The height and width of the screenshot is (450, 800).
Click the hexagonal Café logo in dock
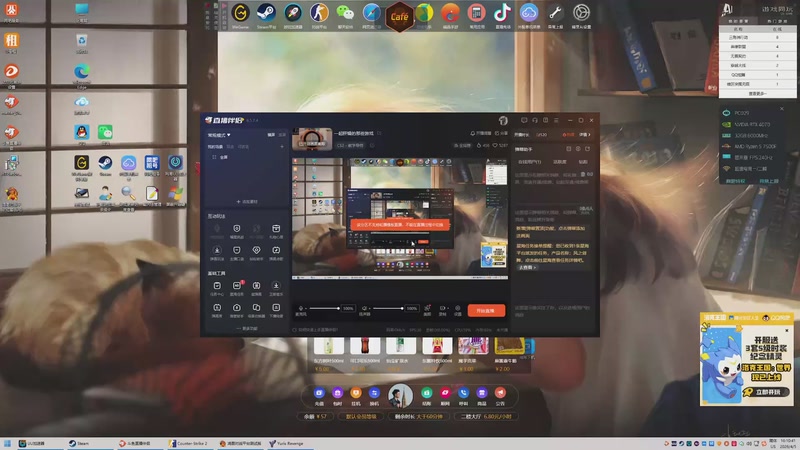(399, 16)
